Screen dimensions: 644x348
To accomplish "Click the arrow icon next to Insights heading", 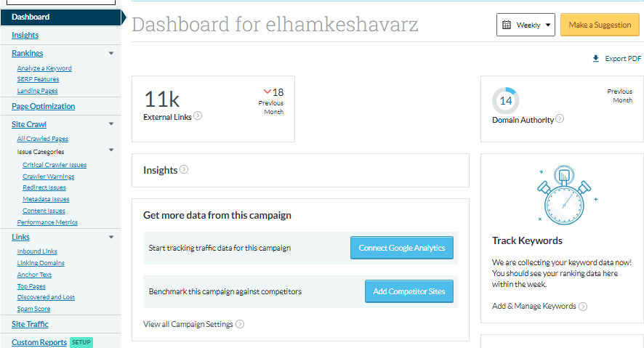I will pos(184,170).
